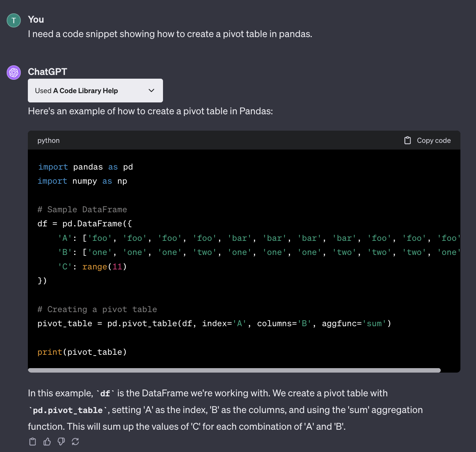Image resolution: width=476 pixels, height=452 pixels.
Task: Click the user avatar icon labeled T
Action: pos(14,20)
